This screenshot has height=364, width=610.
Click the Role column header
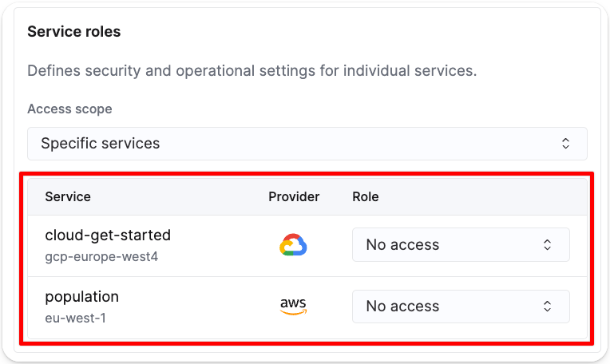[x=366, y=196]
